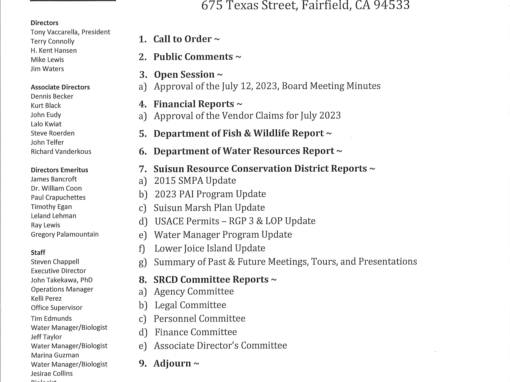Click the 'Adjourn' agenda heading
This screenshot has height=382, width=510.
click(172, 363)
